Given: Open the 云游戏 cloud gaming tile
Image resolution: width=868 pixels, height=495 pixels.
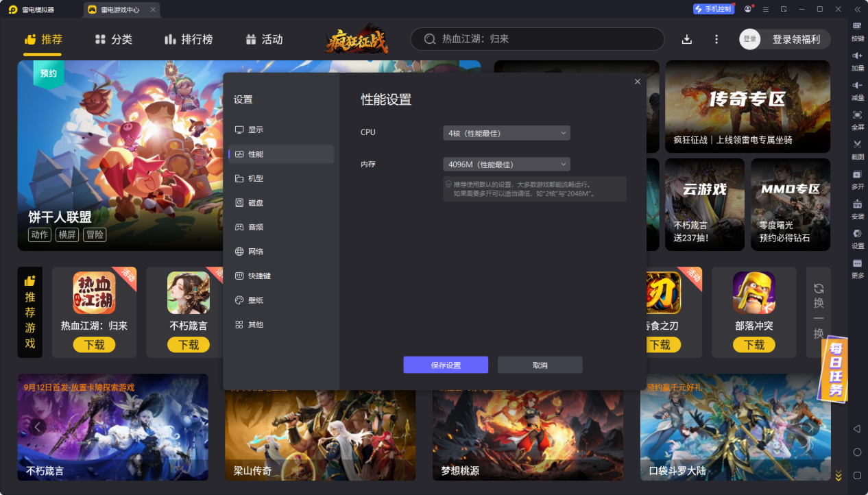Looking at the screenshot, I should click(705, 204).
